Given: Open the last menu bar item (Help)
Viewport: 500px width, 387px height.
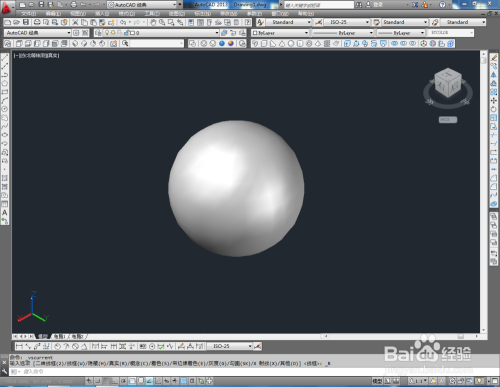Looking at the screenshot, I should pos(306,14).
